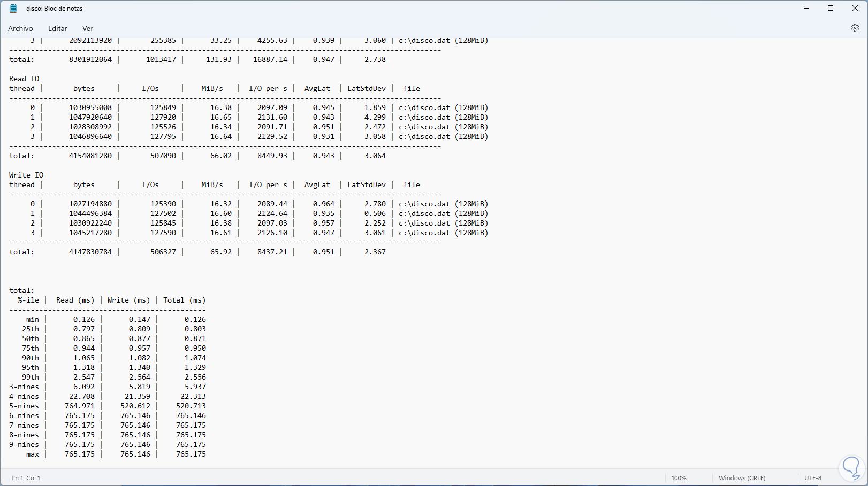Click the 99th total latency 2.556
This screenshot has height=486, width=868.
point(195,377)
